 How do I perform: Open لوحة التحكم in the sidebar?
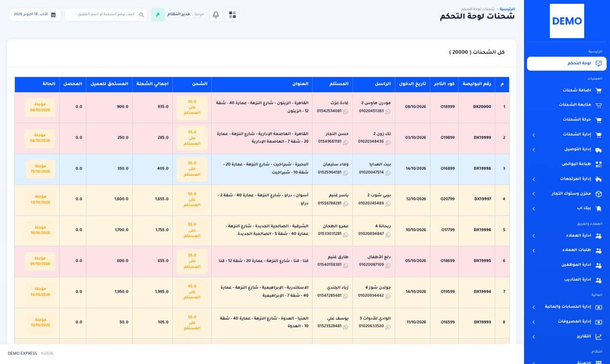pos(567,63)
